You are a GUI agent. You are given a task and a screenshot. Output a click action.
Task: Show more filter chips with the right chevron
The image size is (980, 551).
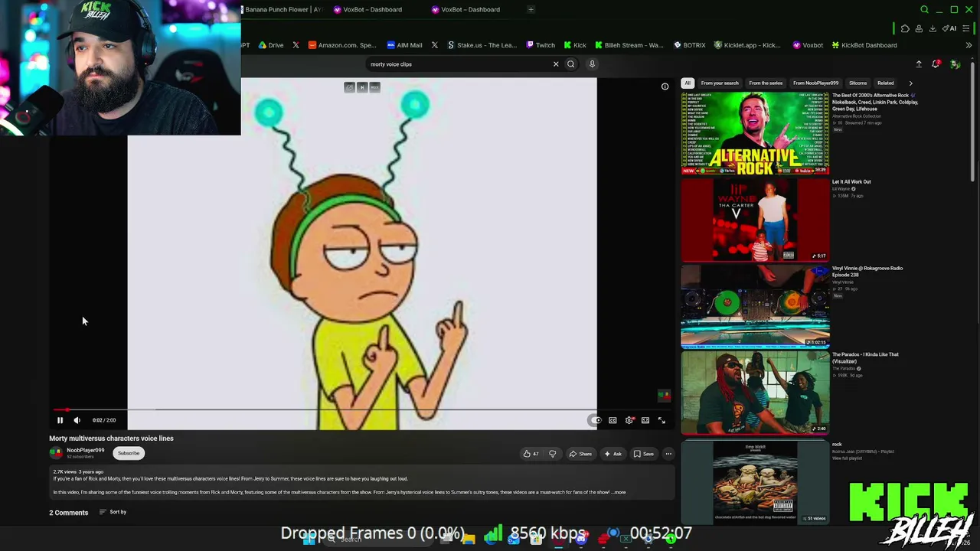click(x=910, y=83)
